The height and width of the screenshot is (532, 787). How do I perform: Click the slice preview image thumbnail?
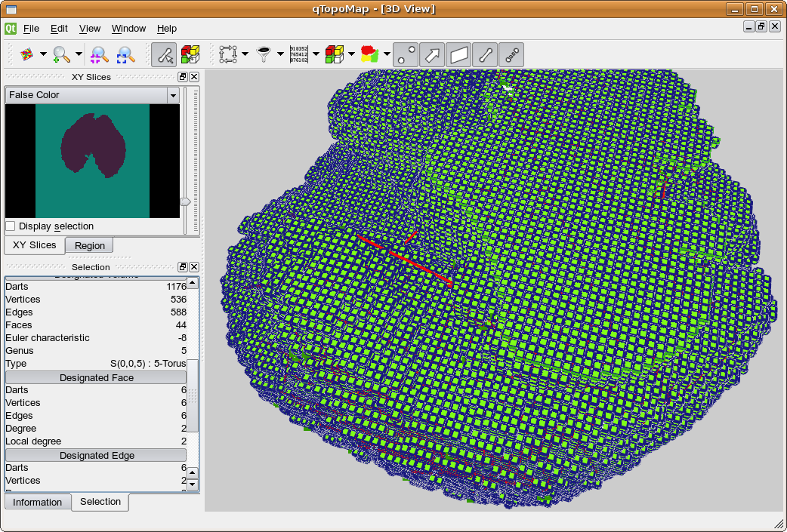pyautogui.click(x=92, y=161)
